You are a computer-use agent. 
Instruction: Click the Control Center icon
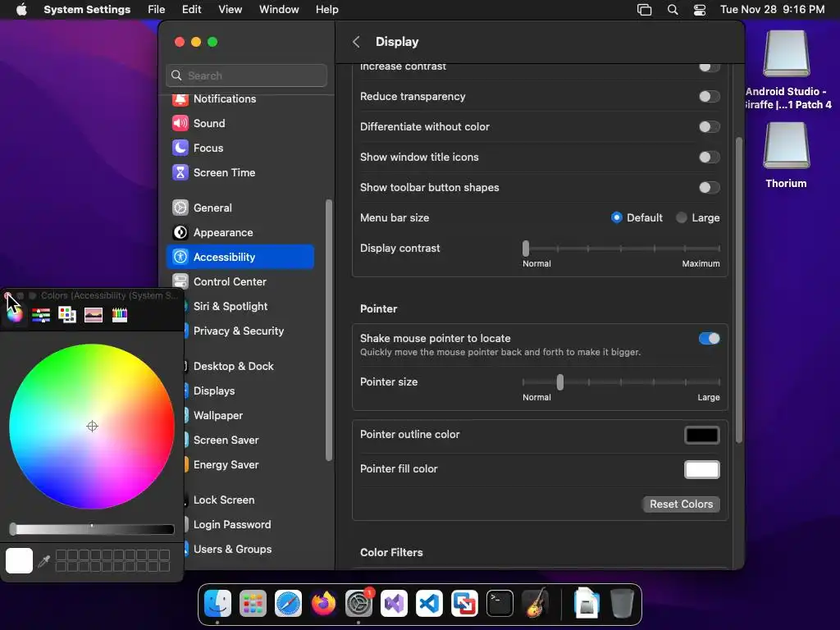pyautogui.click(x=180, y=282)
